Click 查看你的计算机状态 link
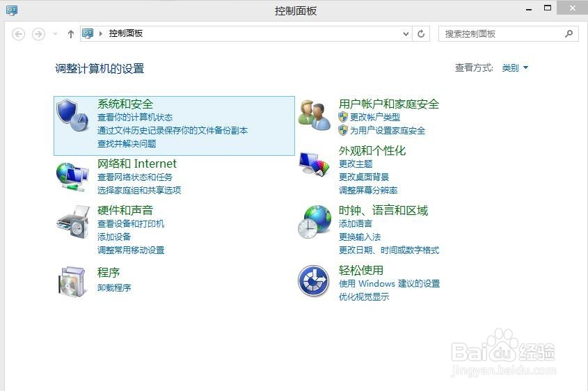The width and height of the screenshot is (588, 391). click(135, 118)
